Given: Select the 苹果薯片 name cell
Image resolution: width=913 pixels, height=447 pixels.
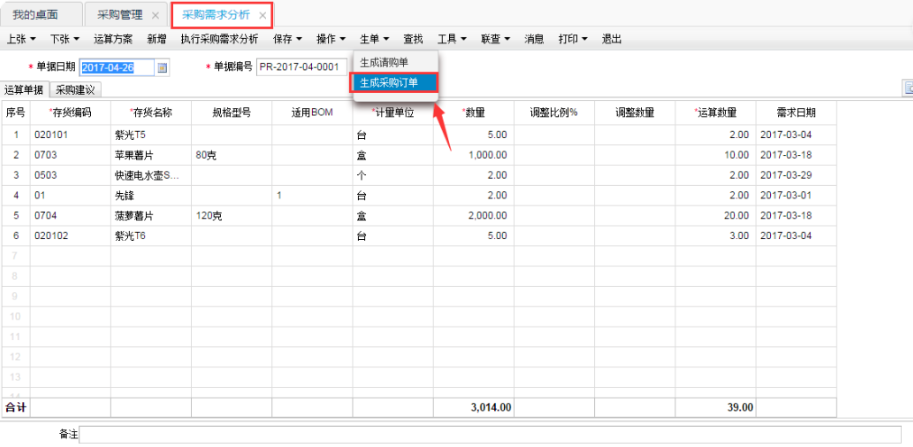Looking at the screenshot, I should coord(151,155).
